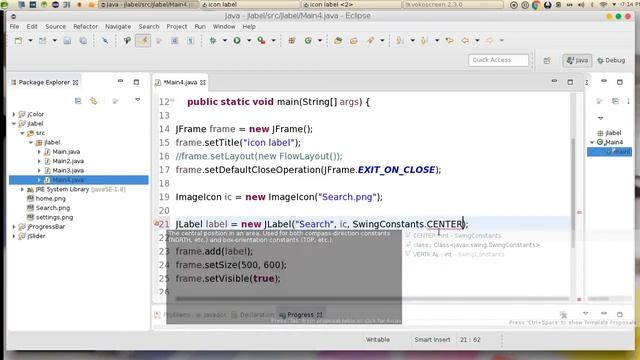This screenshot has width=640, height=360.
Task: Open the Project menu
Action: click(x=177, y=27)
